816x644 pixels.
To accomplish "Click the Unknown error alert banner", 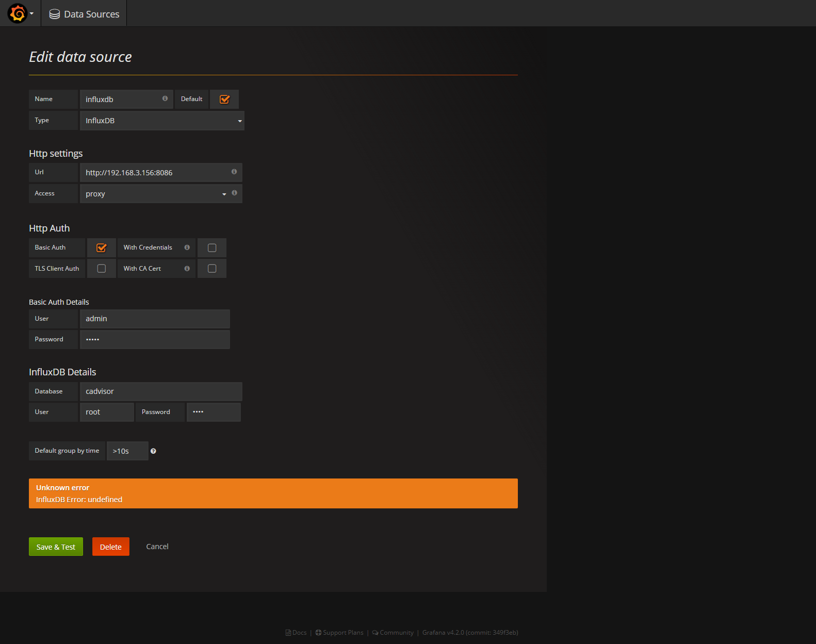I will [273, 493].
